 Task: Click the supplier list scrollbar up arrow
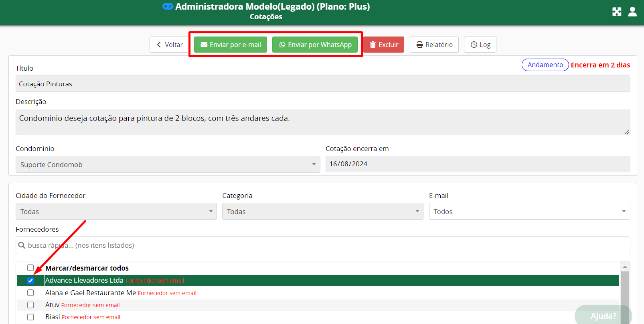(x=625, y=267)
